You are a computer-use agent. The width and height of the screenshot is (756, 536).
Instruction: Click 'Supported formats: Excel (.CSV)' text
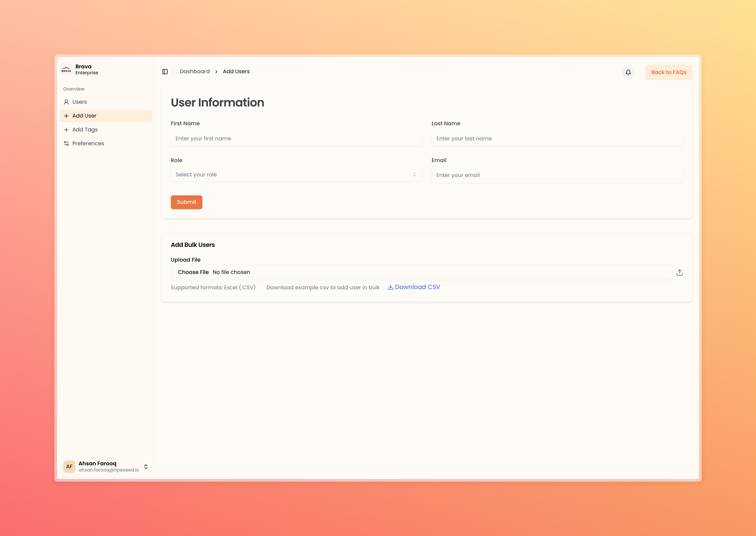213,287
